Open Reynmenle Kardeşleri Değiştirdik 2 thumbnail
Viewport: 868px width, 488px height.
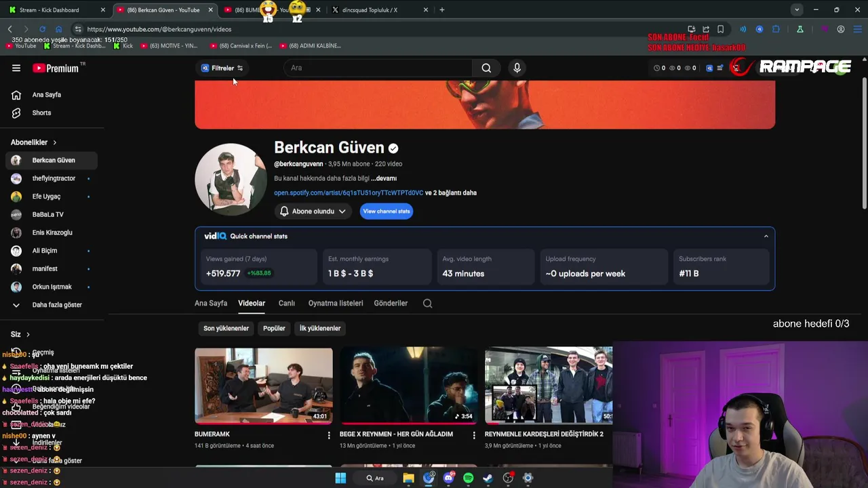549,386
